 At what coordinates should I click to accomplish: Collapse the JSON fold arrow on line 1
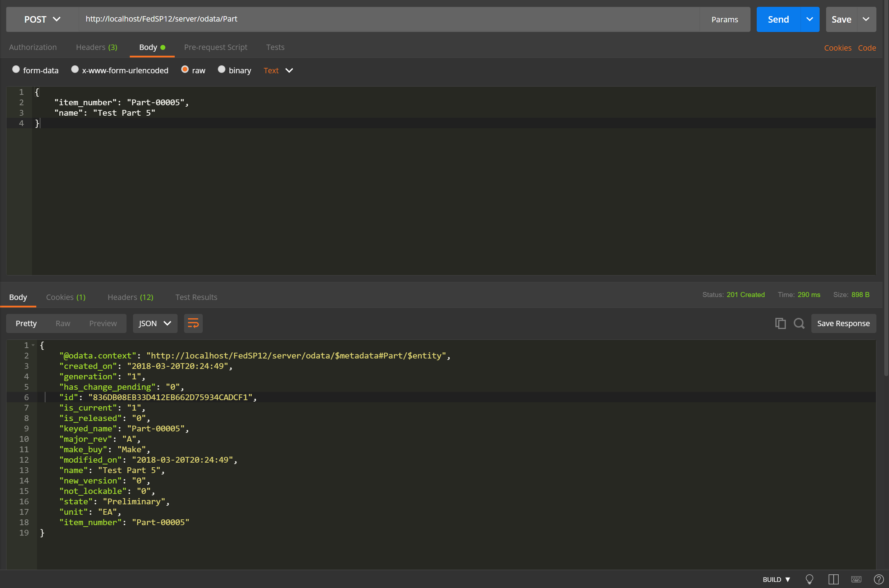point(33,345)
